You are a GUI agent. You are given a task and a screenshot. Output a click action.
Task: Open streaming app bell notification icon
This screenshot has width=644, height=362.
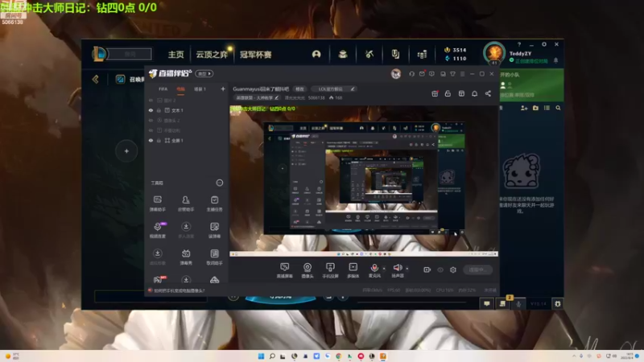[x=474, y=93]
